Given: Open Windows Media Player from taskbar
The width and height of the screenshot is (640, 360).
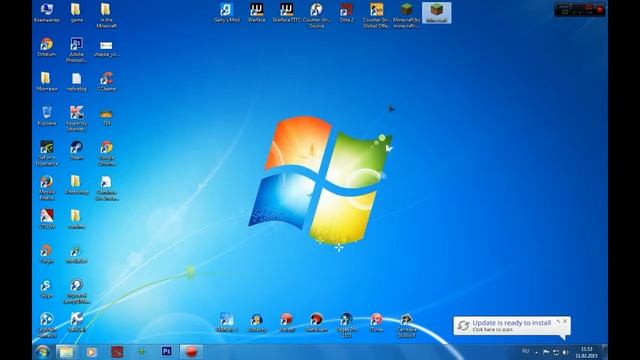Looking at the screenshot, I should [91, 351].
